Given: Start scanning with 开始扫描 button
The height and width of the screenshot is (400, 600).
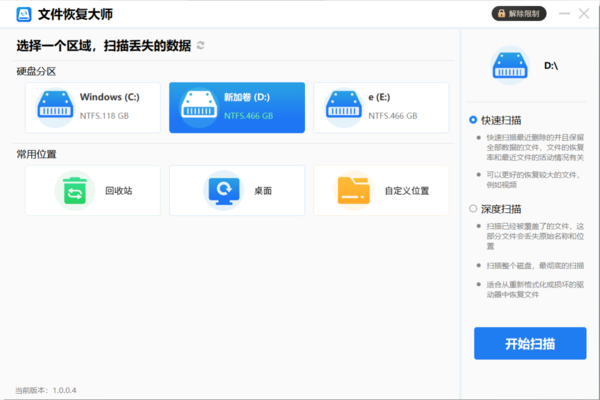Looking at the screenshot, I should [x=530, y=343].
